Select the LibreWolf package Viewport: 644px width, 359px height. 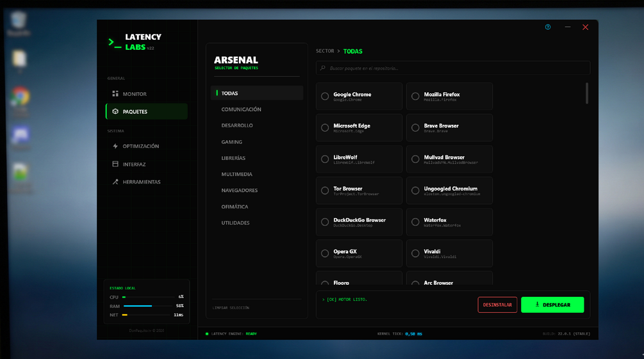click(x=359, y=159)
